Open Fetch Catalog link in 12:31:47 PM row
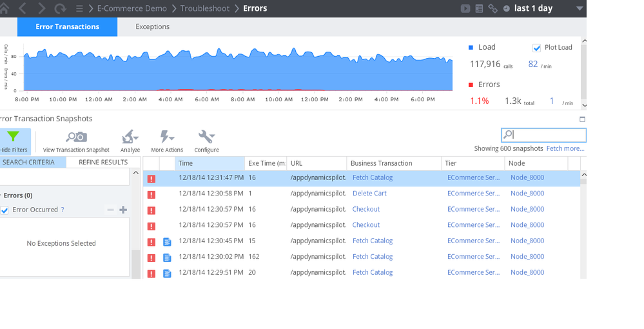 tap(373, 177)
